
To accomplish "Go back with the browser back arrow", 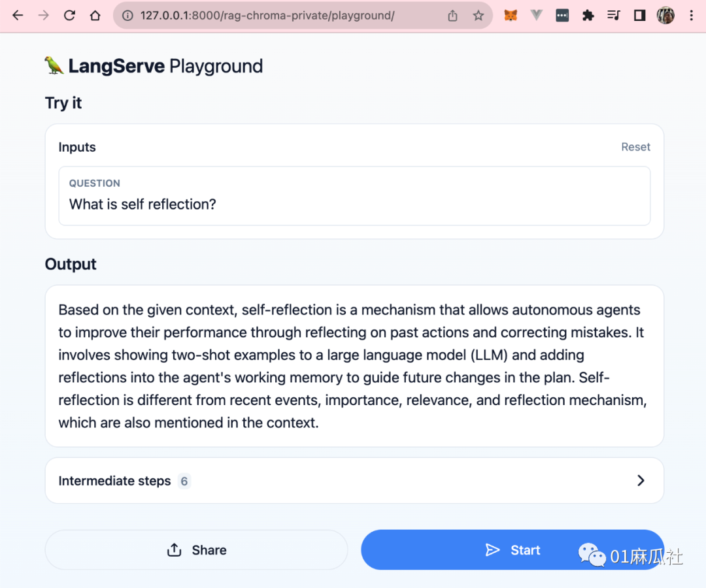I will click(18, 16).
